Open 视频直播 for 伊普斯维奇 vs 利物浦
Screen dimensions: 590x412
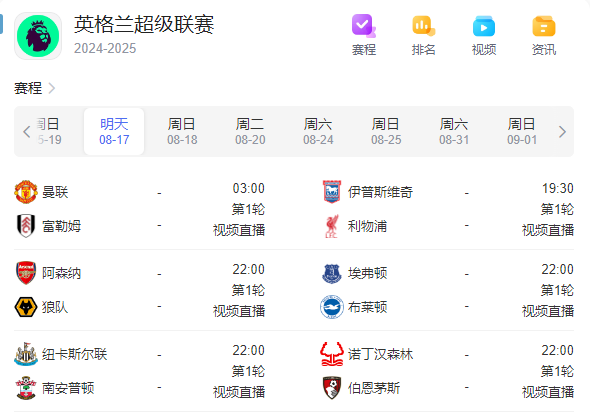[548, 230]
